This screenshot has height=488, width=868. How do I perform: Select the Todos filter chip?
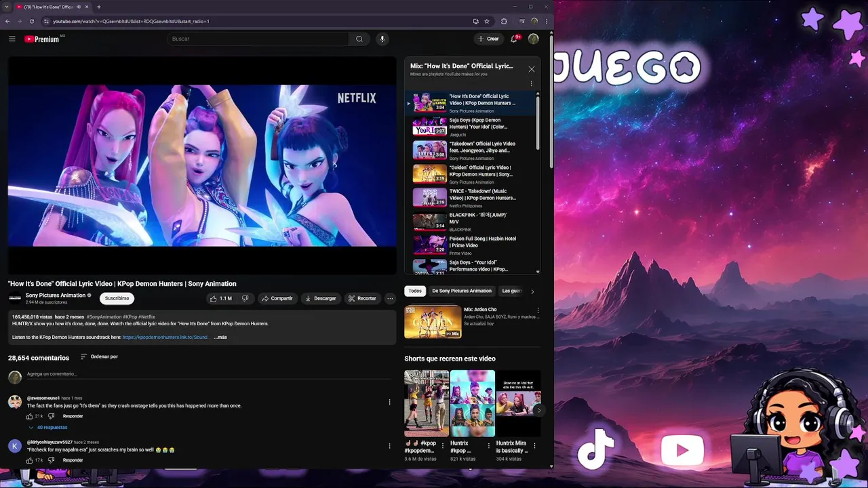tap(415, 291)
